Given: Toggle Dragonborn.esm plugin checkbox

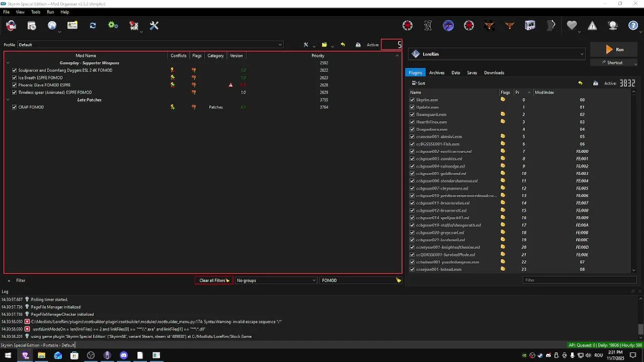Looking at the screenshot, I should click(412, 129).
